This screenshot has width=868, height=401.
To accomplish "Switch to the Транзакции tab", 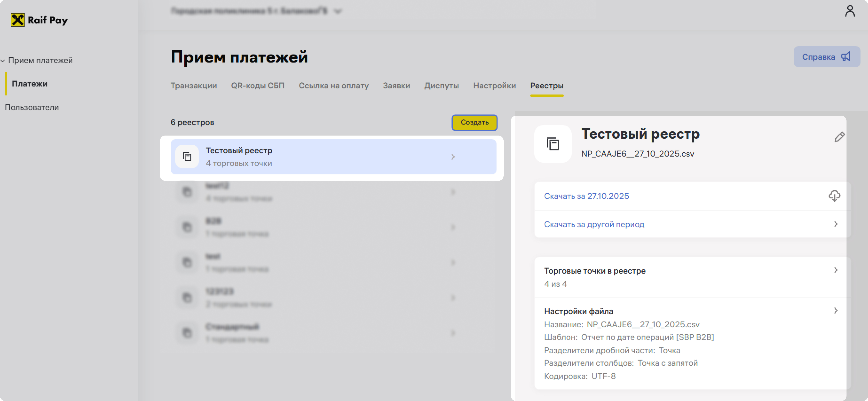I will pyautogui.click(x=193, y=86).
